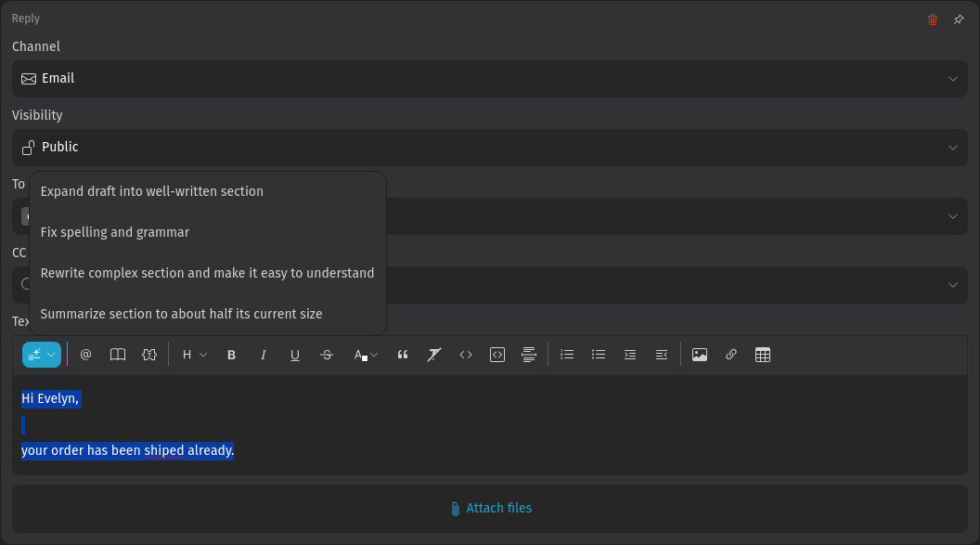
Task: Apply inline code formatting
Action: [x=466, y=355]
